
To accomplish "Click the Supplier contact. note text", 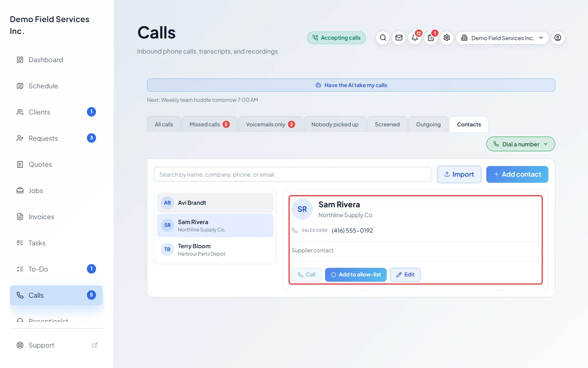I will pyautogui.click(x=313, y=250).
